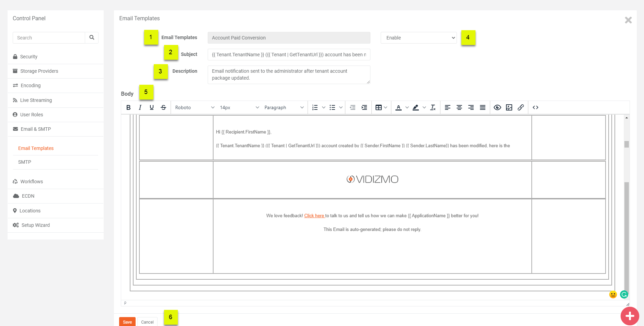
Task: Center align the text
Action: (x=459, y=107)
